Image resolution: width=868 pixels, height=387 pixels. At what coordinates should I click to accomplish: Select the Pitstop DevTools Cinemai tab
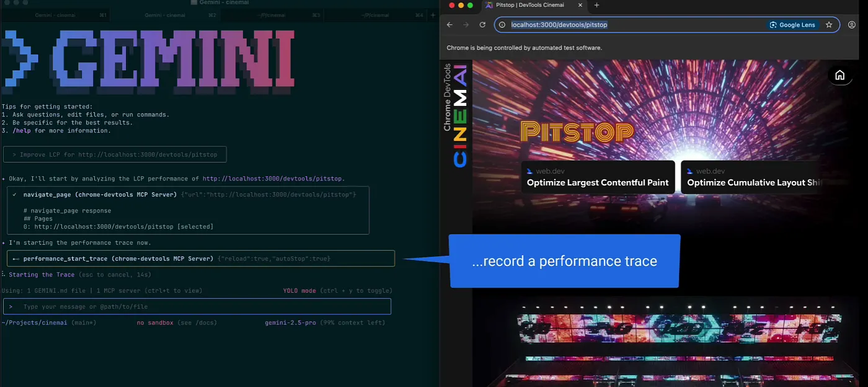(x=530, y=5)
